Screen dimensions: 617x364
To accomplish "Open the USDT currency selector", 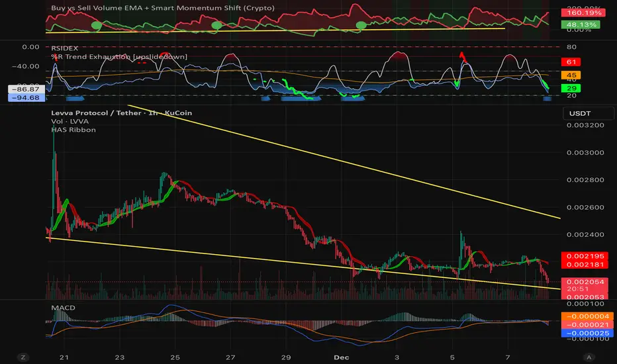I will click(x=589, y=113).
